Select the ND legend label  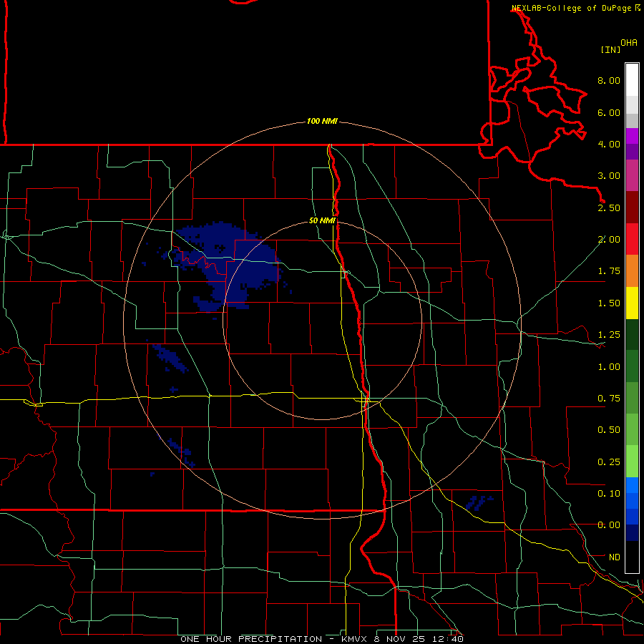click(615, 557)
